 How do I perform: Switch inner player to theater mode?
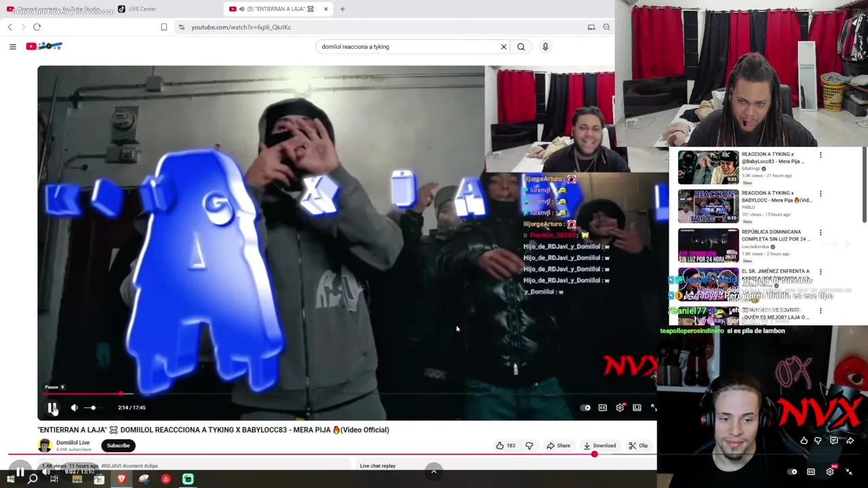click(x=637, y=407)
